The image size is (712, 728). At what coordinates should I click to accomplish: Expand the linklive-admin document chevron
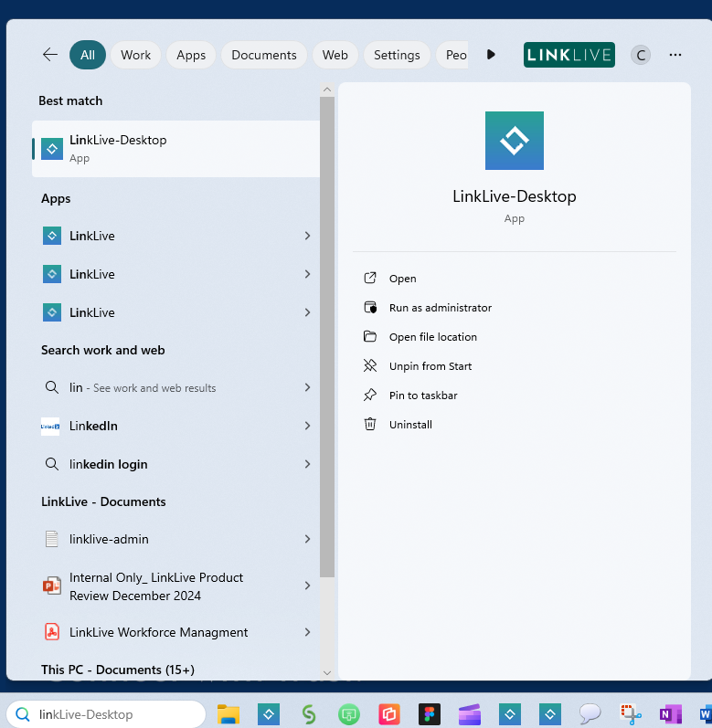click(x=307, y=539)
